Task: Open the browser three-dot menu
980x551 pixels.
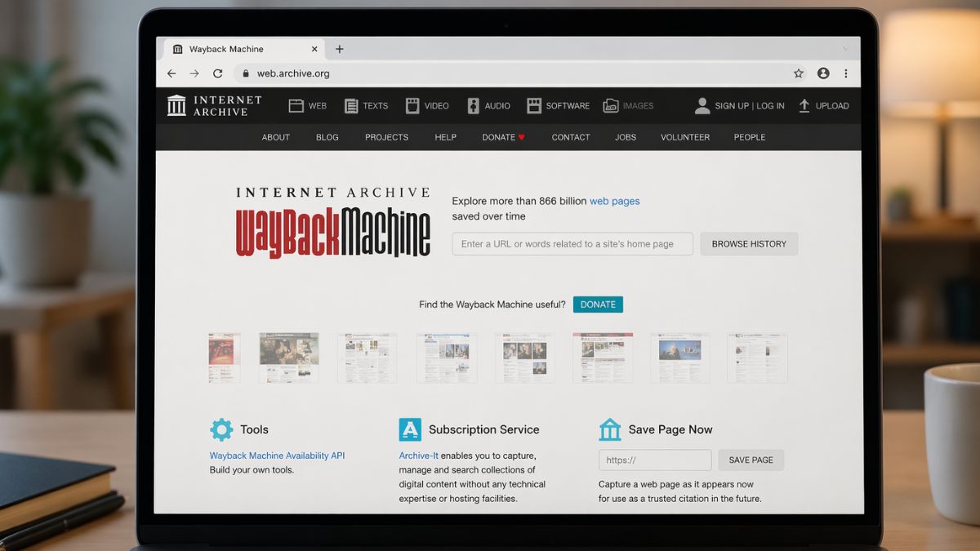Action: [x=845, y=73]
